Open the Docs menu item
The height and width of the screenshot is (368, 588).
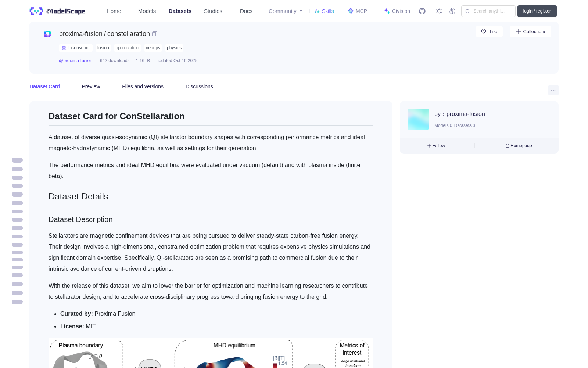(x=246, y=11)
